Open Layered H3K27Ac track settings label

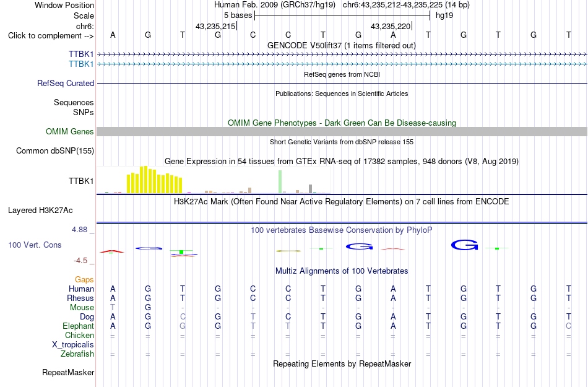pos(40,211)
